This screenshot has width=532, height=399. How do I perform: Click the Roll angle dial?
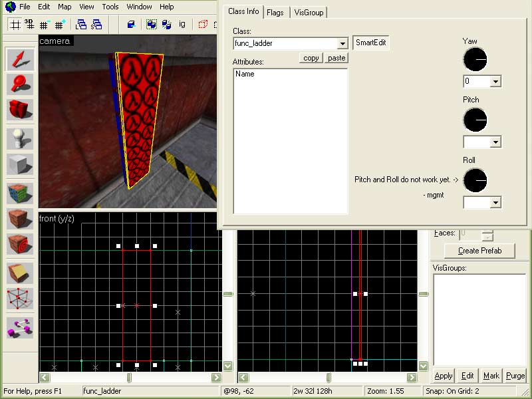pyautogui.click(x=475, y=180)
